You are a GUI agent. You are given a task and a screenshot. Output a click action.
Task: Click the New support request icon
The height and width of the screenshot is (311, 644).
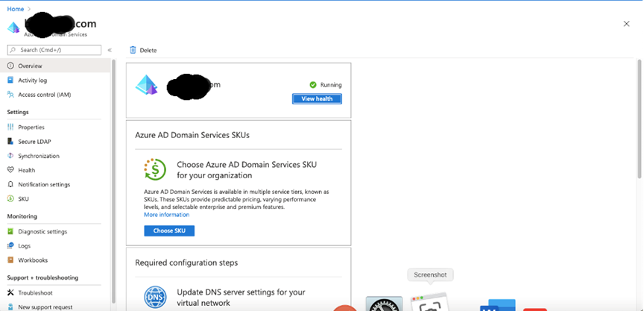[10, 307]
